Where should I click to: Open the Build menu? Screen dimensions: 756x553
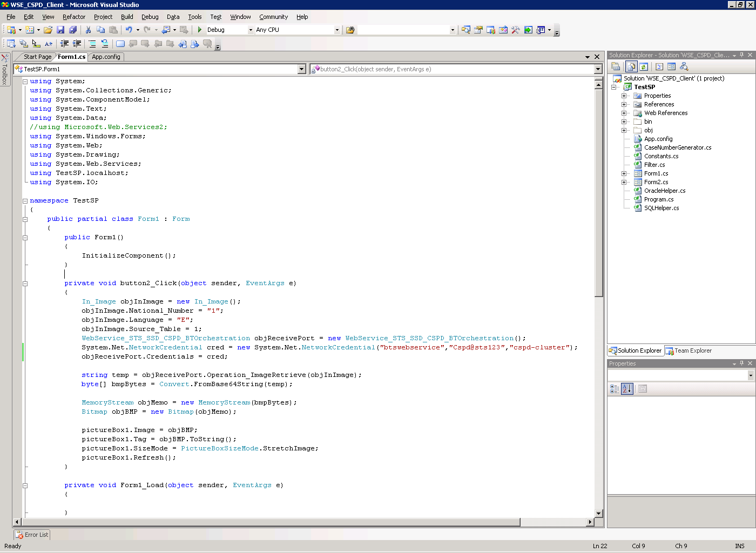pyautogui.click(x=127, y=17)
